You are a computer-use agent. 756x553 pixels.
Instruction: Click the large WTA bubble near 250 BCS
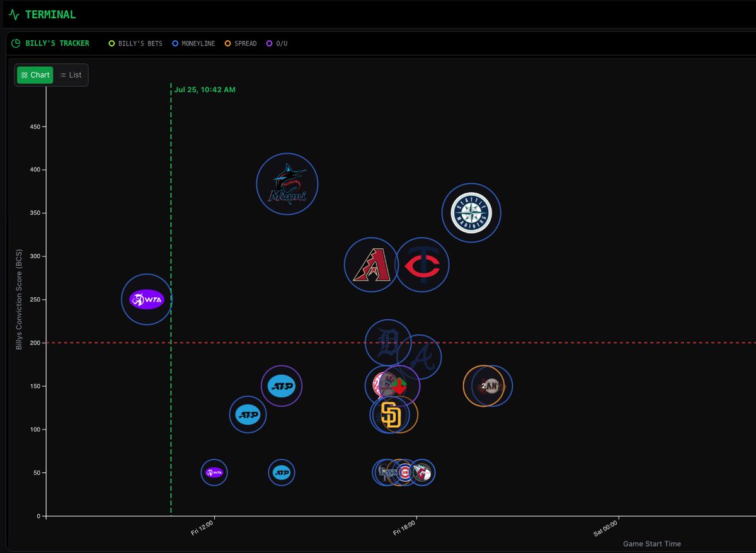[146, 299]
